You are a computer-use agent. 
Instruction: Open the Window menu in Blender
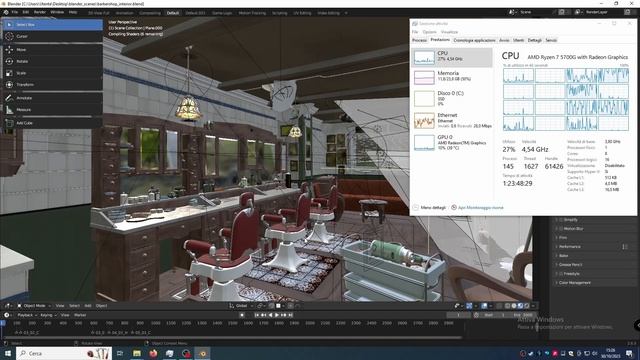coord(57,13)
